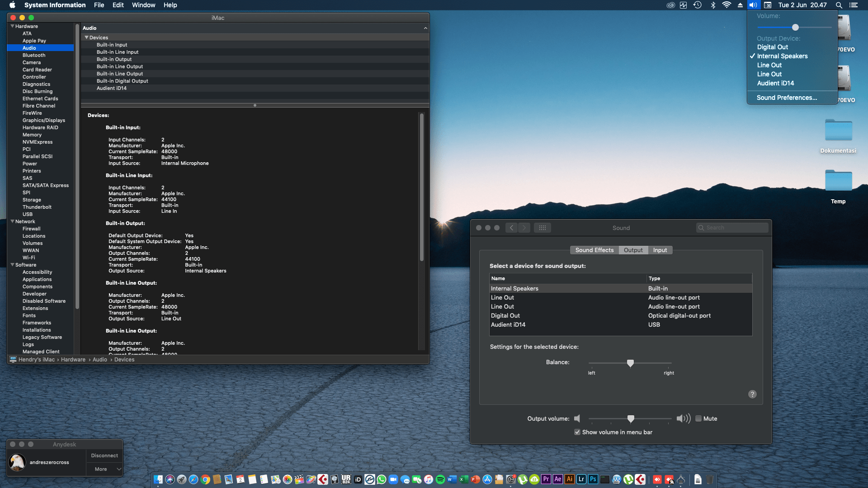Open Spotify from the Dock
Viewport: 868px width, 488px height.
pyautogui.click(x=440, y=479)
